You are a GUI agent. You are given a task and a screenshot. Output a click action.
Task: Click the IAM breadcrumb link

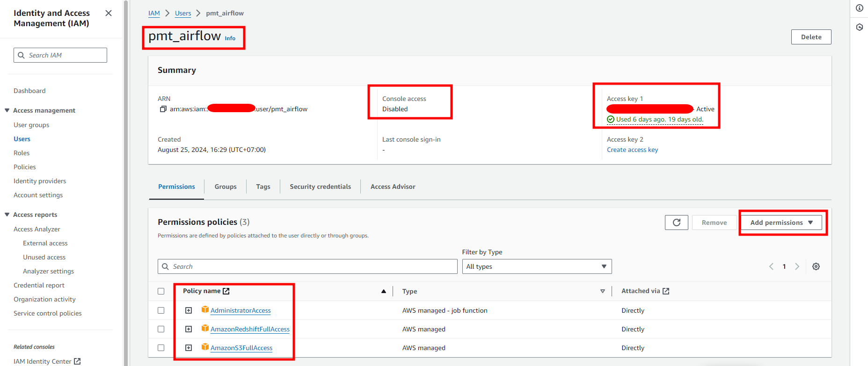154,13
